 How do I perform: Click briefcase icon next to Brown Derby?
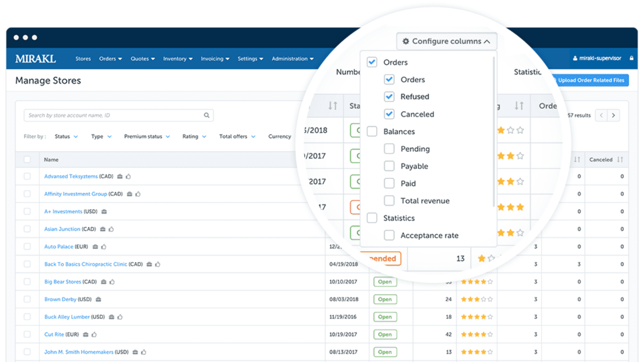point(98,299)
